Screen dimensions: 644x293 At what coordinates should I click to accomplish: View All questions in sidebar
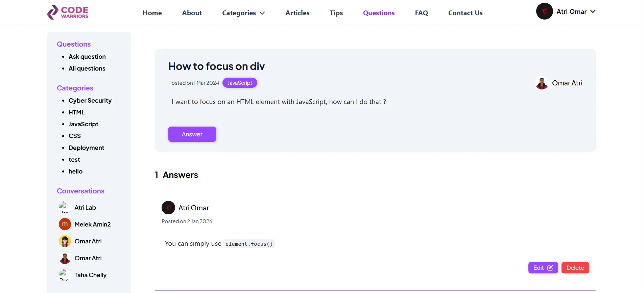[x=87, y=69]
